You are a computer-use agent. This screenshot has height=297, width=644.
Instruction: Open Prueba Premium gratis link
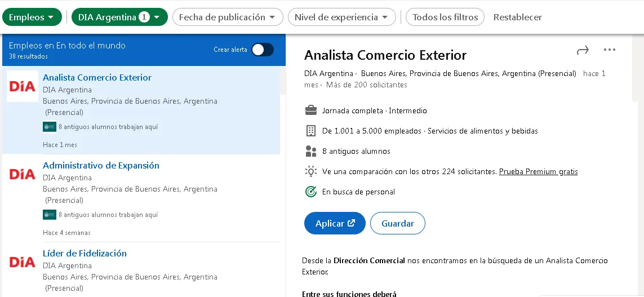coord(539,171)
